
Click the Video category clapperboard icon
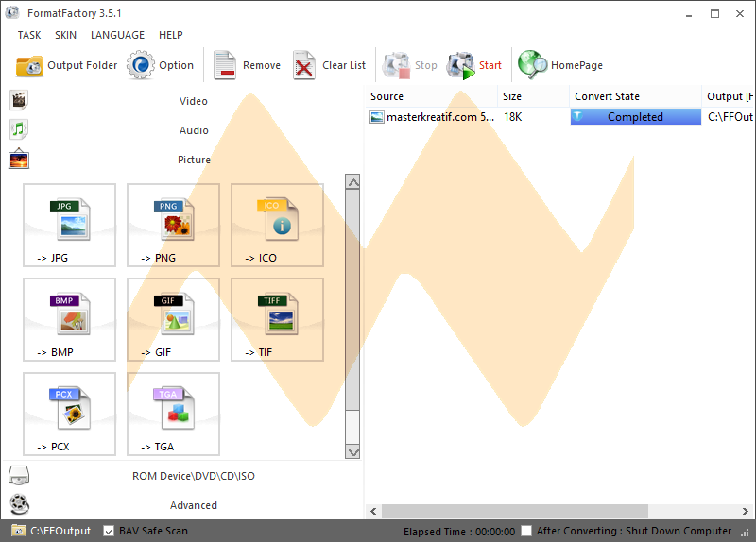(19, 100)
